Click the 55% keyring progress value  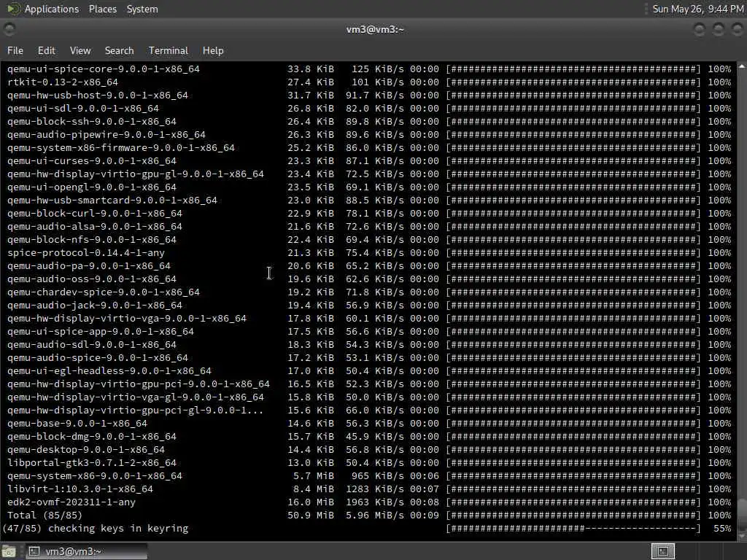(722, 529)
